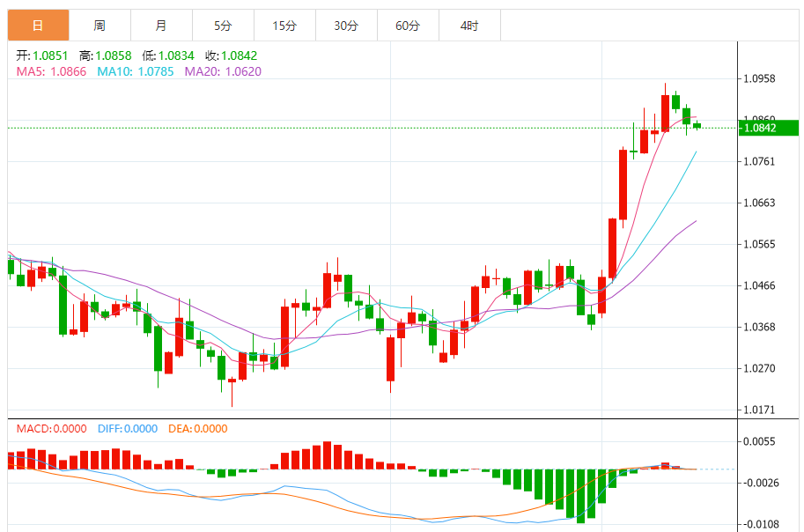Screen dimensions: 804x532
Task: Click the 高:1.0858 high price value
Action: [x=105, y=55]
